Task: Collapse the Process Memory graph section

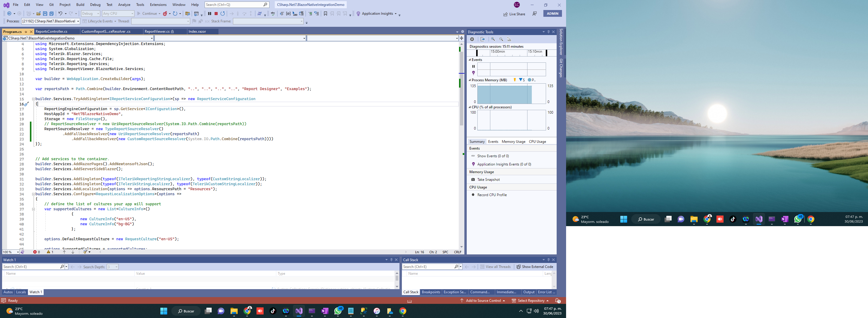Action: [470, 80]
